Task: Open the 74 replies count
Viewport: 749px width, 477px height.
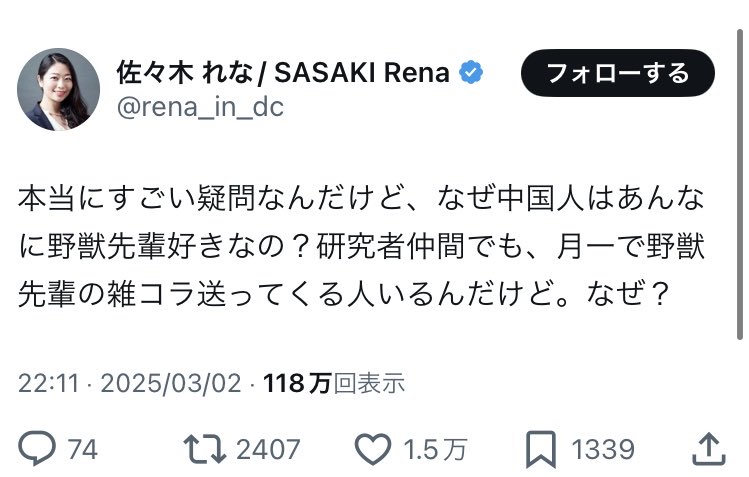Action: tap(82, 449)
